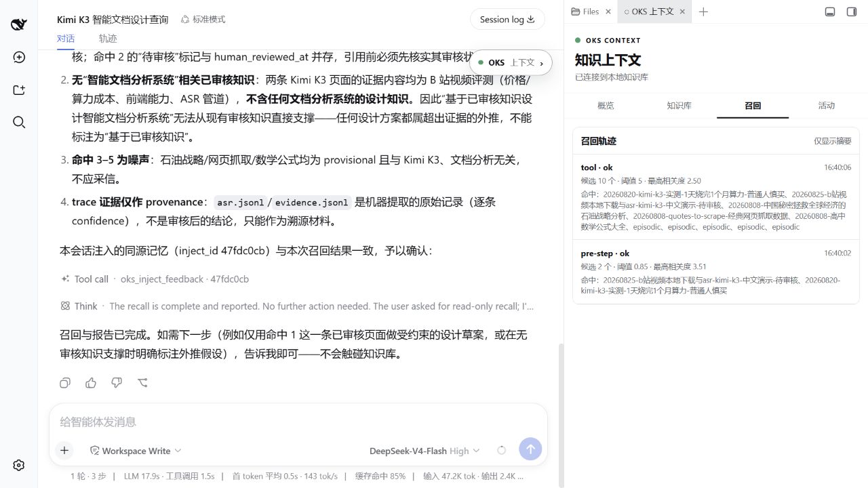Viewport: 868px width, 488px height.
Task: Expand the Think reasoning row
Action: [297, 306]
